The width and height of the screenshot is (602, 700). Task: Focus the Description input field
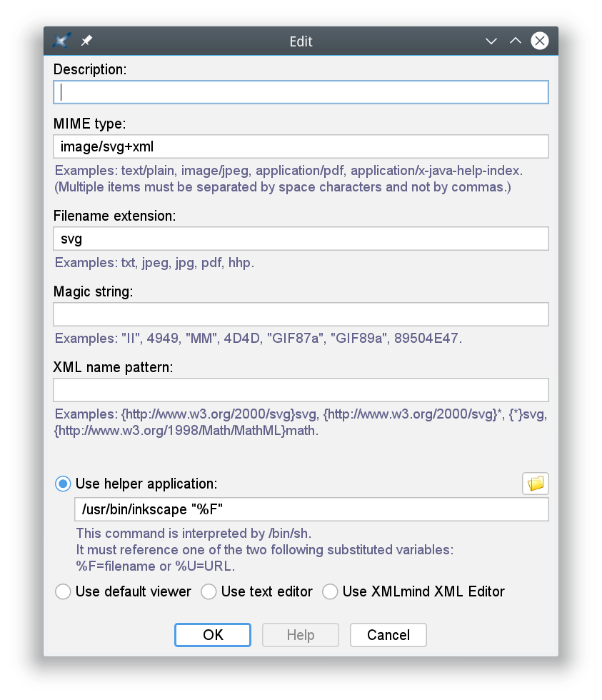click(x=301, y=92)
